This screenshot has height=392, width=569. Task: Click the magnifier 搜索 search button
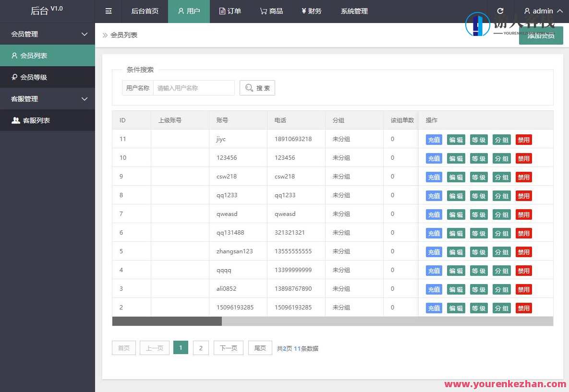coord(257,88)
